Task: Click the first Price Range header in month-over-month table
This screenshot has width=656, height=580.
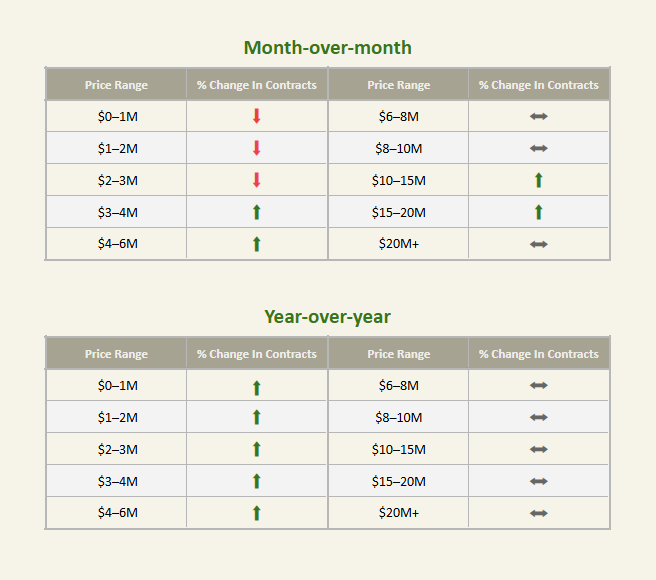Action: pyautogui.click(x=116, y=85)
